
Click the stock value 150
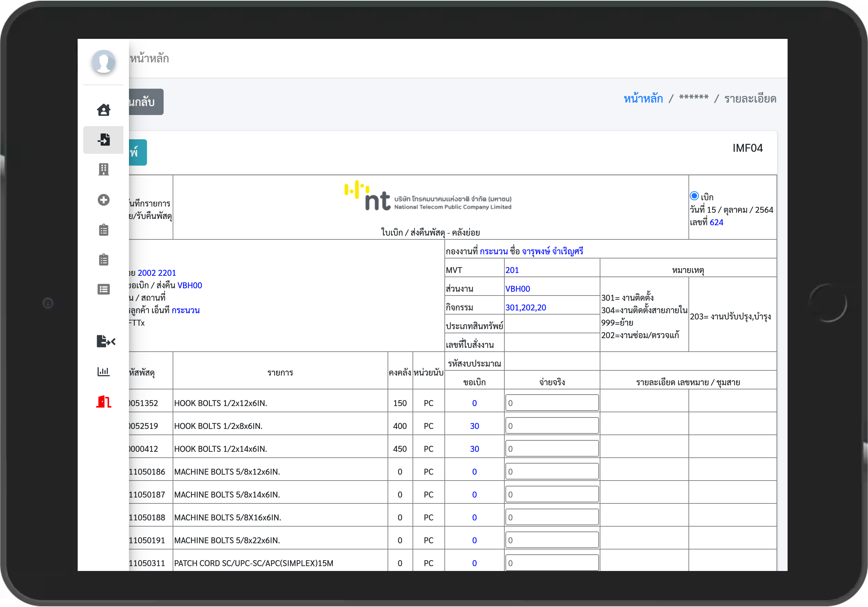click(400, 403)
